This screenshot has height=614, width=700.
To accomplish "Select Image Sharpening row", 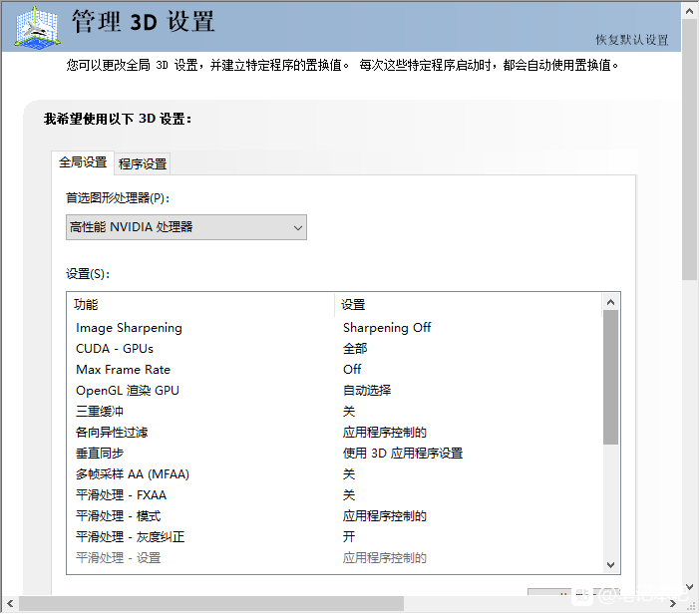I will point(334,328).
